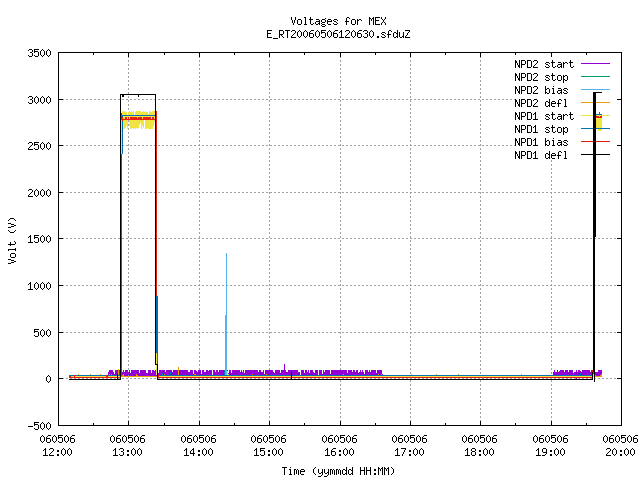Click the 1500 y-axis tick label
Image resolution: width=640 pixels, height=480 pixels.
click(40, 239)
